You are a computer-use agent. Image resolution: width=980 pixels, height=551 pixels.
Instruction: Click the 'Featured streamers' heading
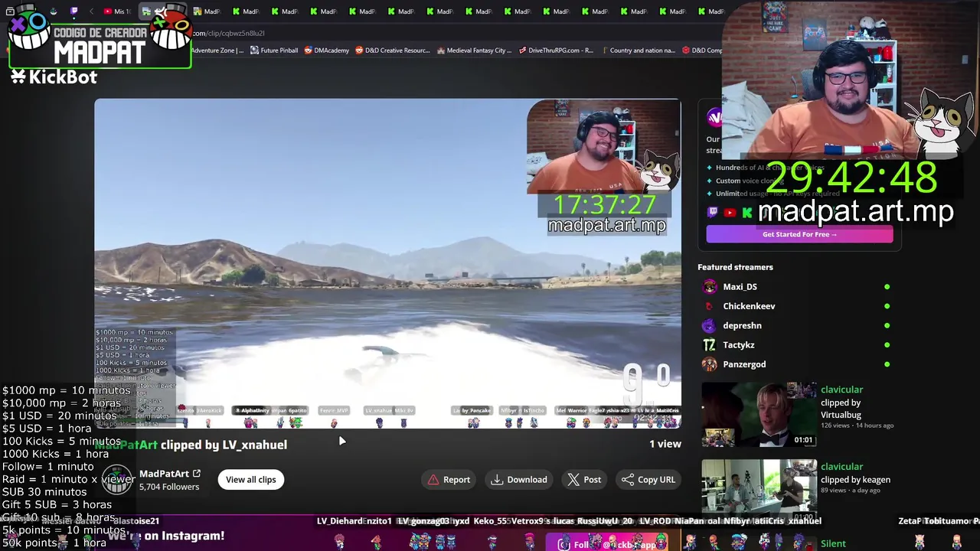pos(735,267)
